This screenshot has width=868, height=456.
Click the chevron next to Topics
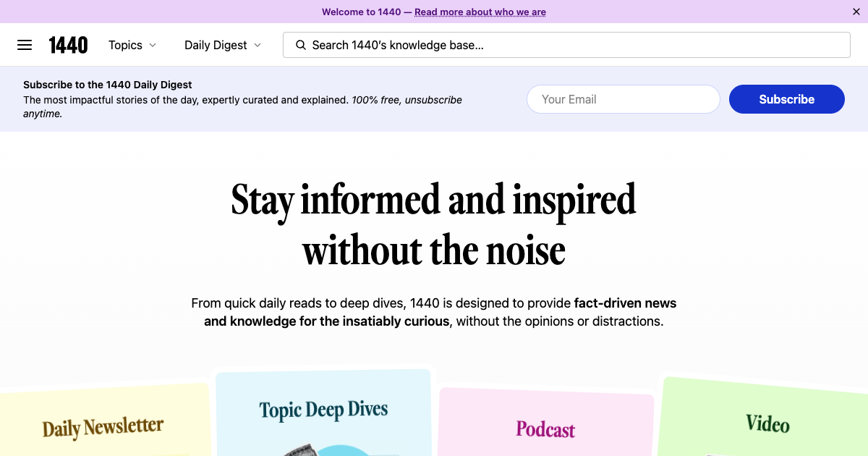click(153, 46)
